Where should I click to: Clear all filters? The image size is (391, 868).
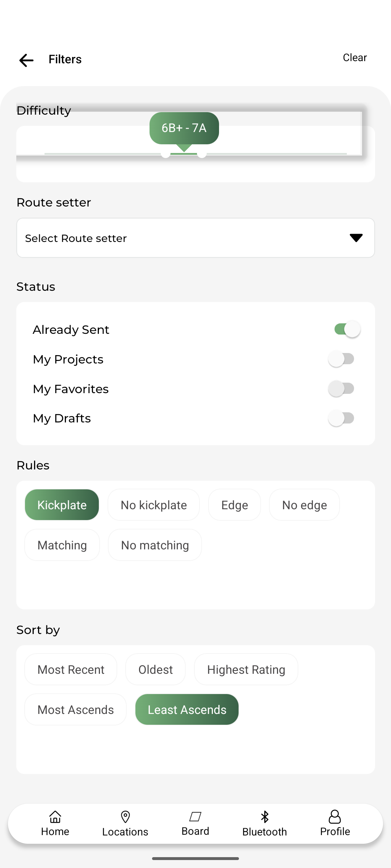[x=355, y=58]
